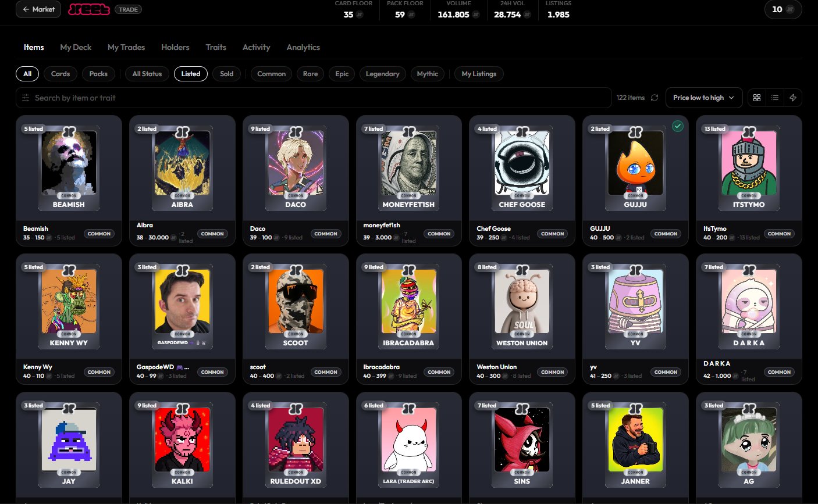818x504 pixels.
Task: Select the All filter chip
Action: coord(27,74)
